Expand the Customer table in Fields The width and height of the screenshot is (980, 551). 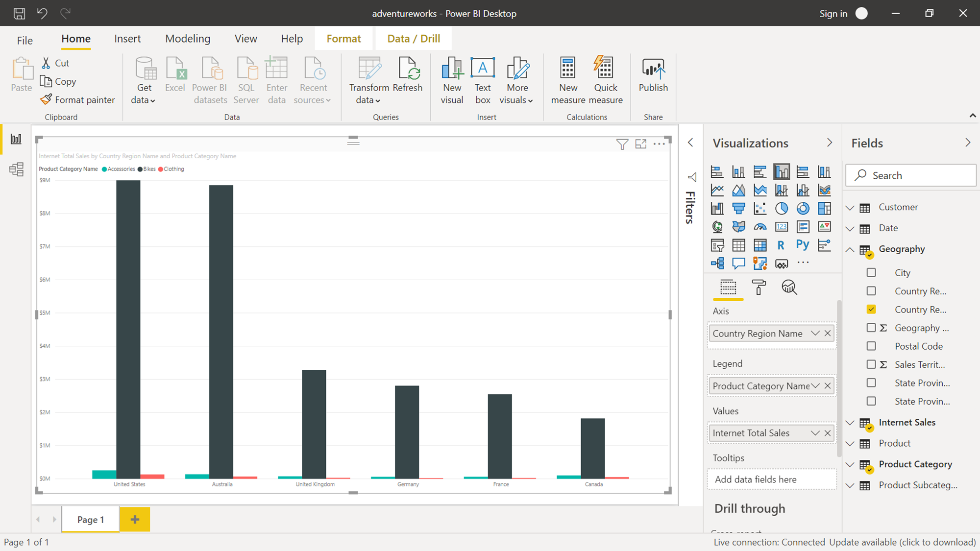coord(850,207)
